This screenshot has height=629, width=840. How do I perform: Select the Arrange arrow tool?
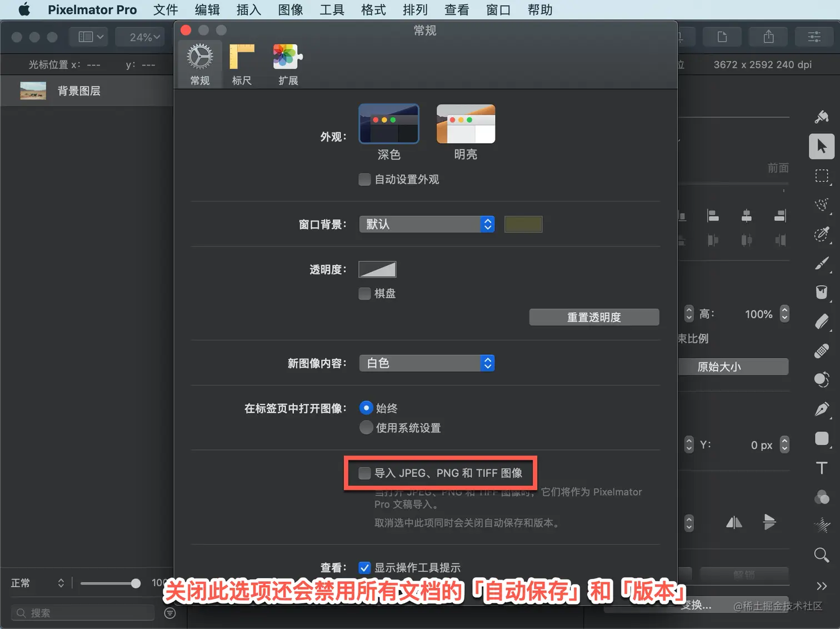click(822, 147)
